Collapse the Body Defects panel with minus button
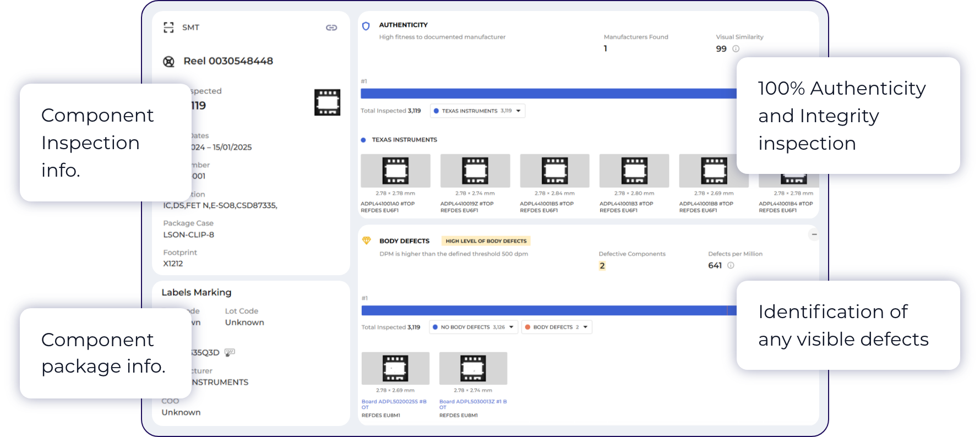980x437 pixels. (814, 234)
